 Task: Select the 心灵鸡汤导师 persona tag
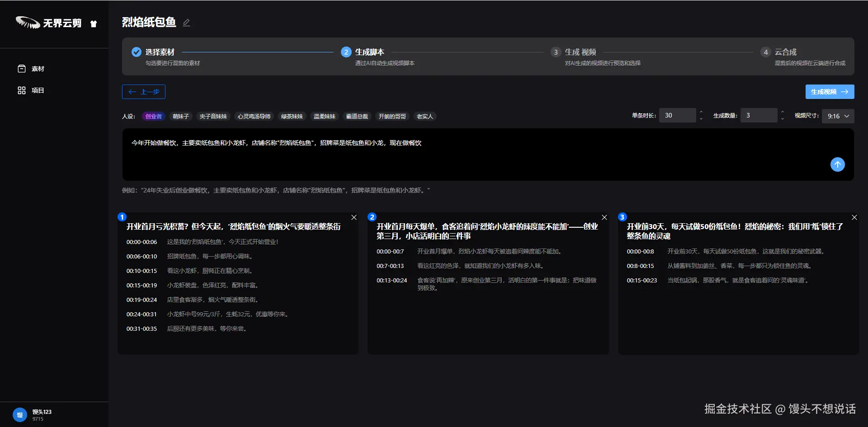pyautogui.click(x=254, y=117)
